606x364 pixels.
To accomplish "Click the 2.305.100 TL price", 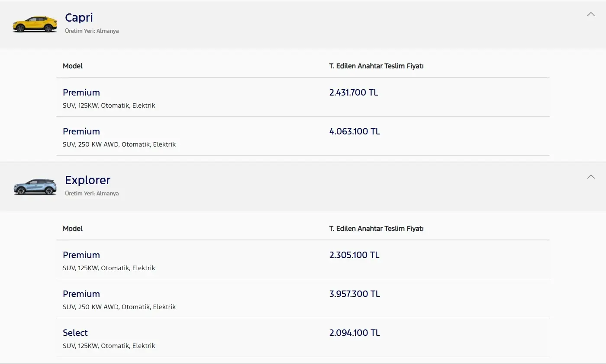I will [354, 255].
